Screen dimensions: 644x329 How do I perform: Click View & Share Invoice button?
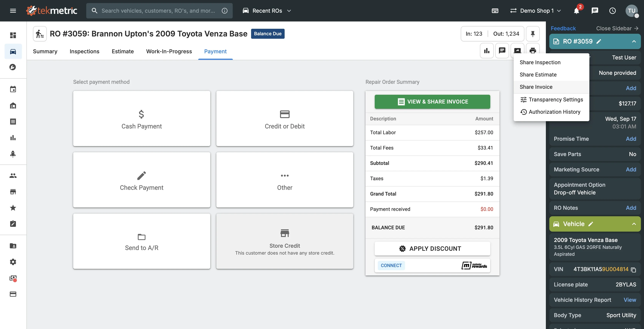432,102
